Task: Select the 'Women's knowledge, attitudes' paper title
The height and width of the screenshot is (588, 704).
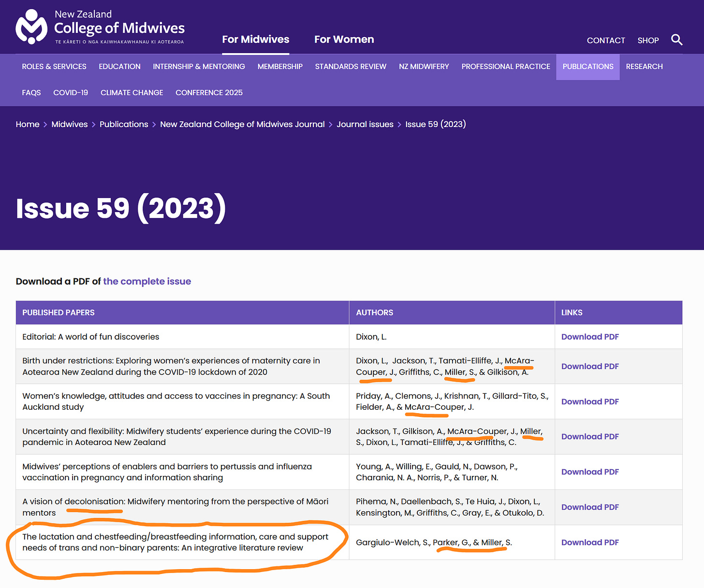Action: point(176,402)
